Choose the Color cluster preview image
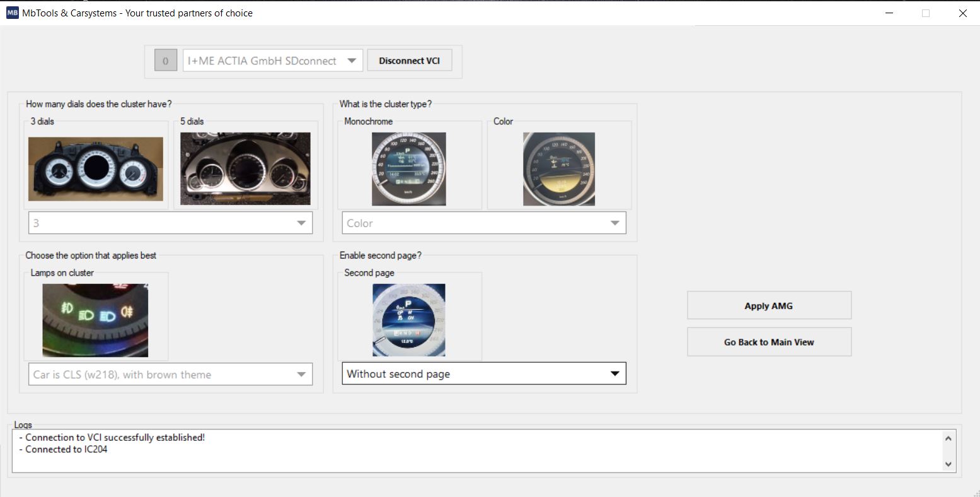 558,168
